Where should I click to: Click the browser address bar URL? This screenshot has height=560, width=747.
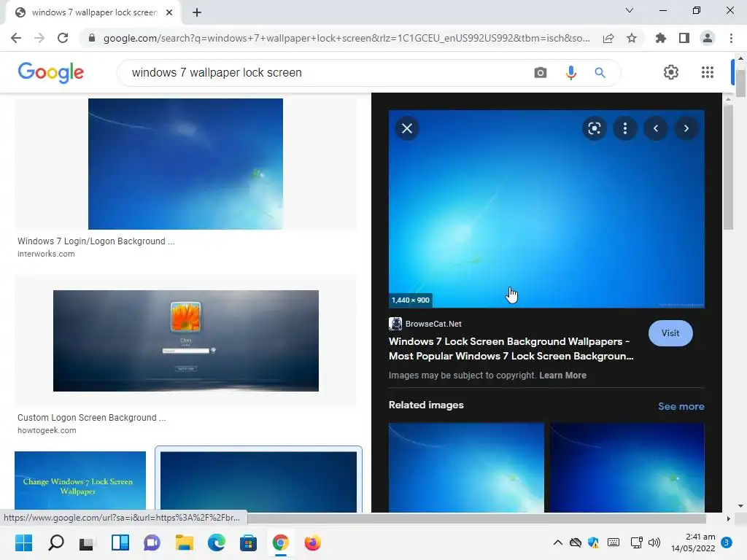[x=347, y=38]
